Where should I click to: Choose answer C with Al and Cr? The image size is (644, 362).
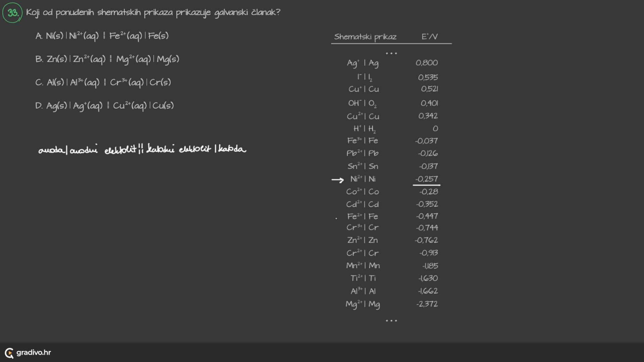tap(103, 82)
